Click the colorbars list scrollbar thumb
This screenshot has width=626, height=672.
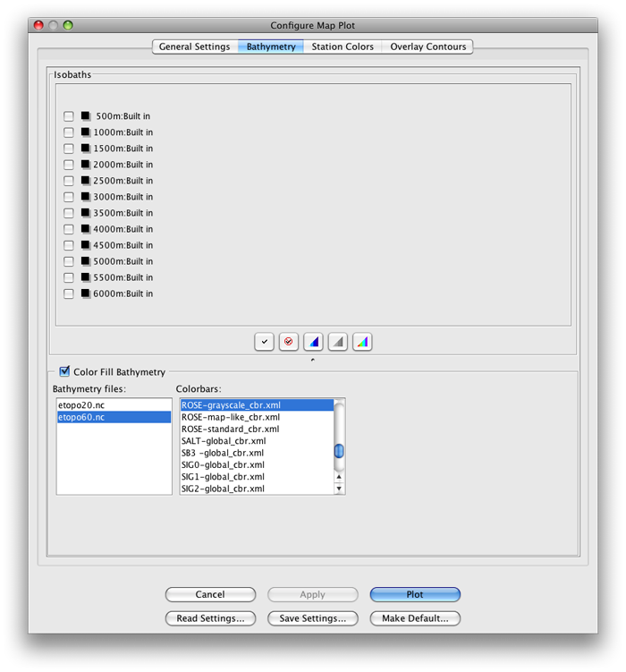pos(339,451)
